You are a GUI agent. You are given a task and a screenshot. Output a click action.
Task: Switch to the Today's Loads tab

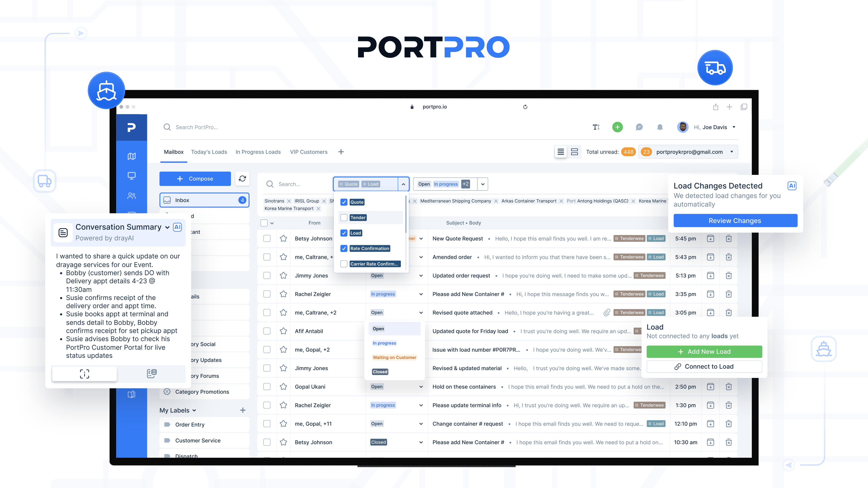(209, 152)
